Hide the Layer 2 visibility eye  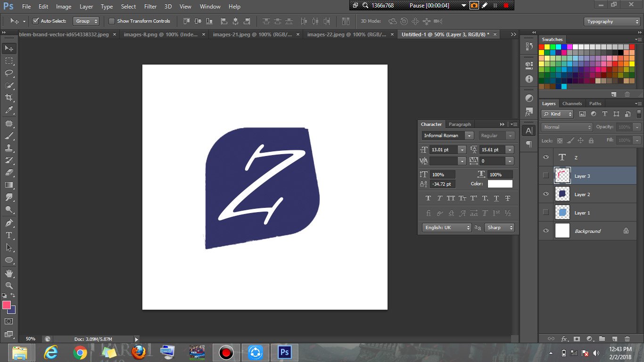pyautogui.click(x=546, y=194)
